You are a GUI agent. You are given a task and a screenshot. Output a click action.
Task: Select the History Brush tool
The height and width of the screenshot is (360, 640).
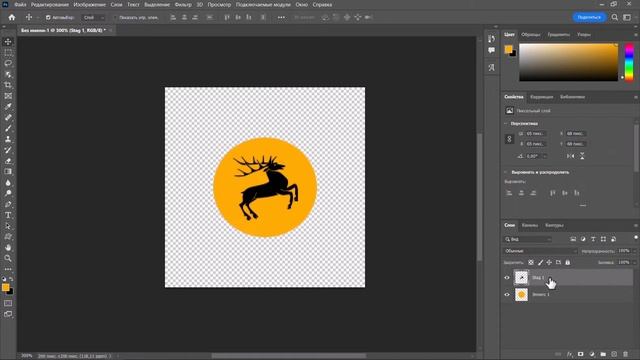[x=8, y=150]
